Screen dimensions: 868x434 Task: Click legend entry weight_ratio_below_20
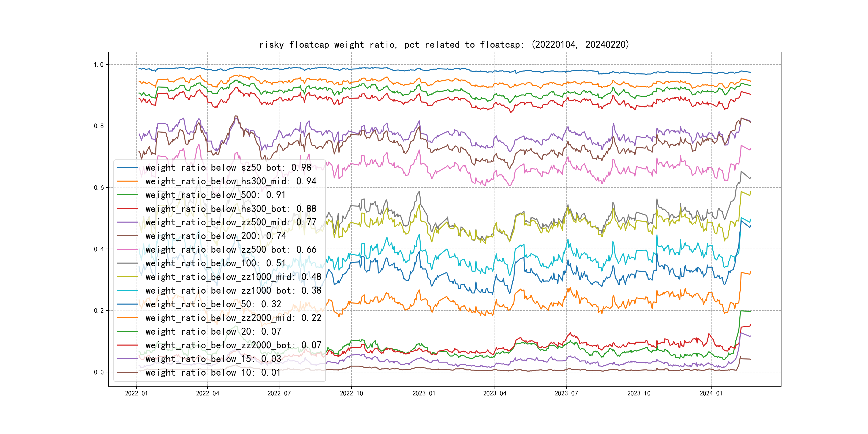tap(213, 332)
